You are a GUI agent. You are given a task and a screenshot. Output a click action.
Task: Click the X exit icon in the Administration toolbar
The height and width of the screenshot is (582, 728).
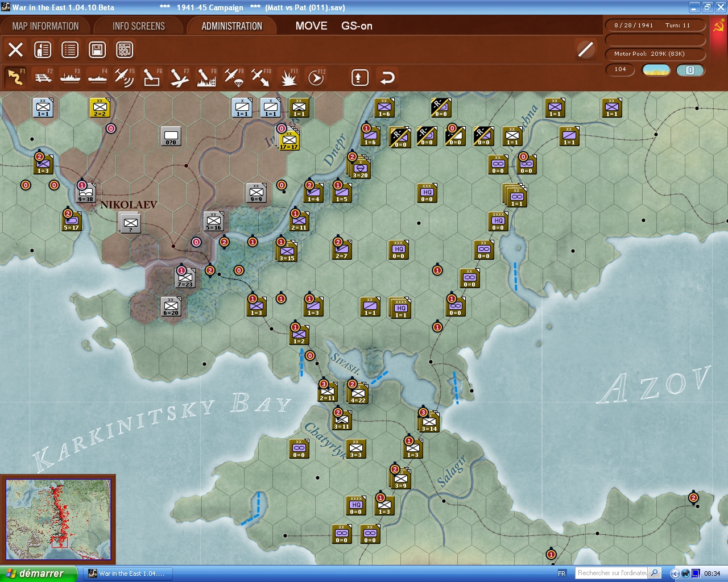16,49
